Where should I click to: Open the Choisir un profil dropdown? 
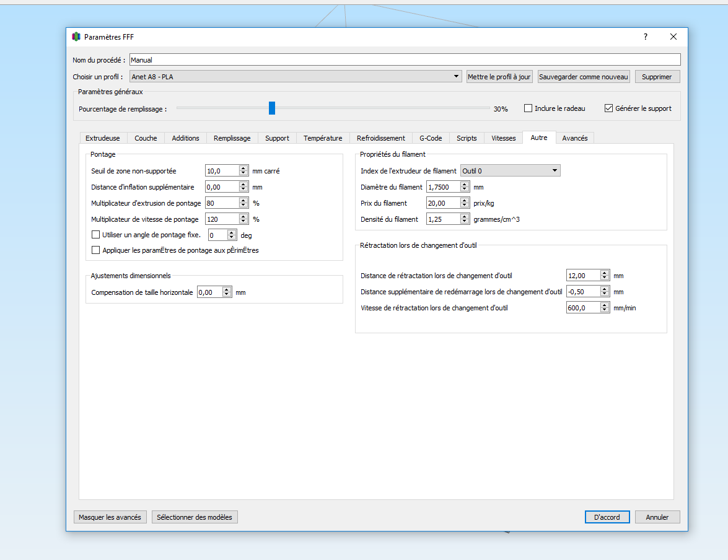coord(296,77)
